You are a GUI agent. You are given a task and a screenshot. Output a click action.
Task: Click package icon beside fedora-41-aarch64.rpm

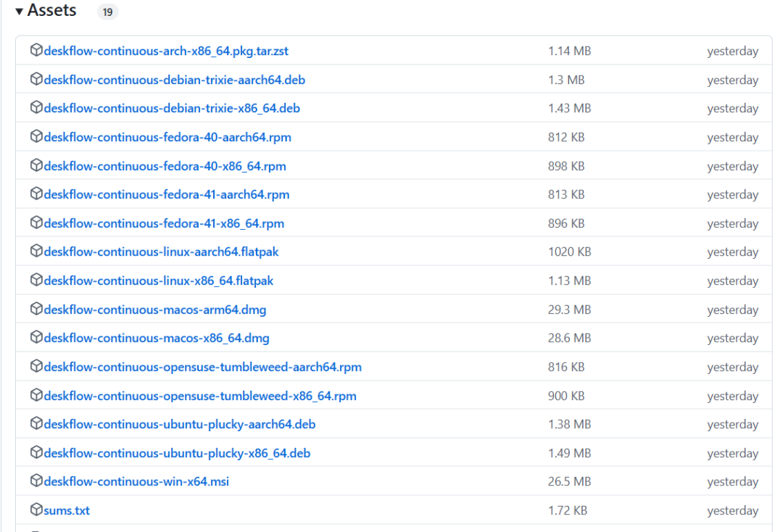(x=36, y=194)
